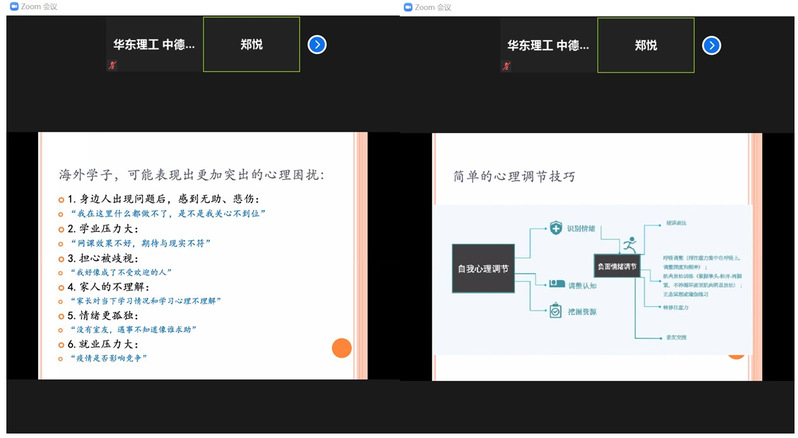Select the 郑悦 video tile in the right Zoom window
Image resolution: width=798 pixels, height=438 pixels.
click(646, 45)
